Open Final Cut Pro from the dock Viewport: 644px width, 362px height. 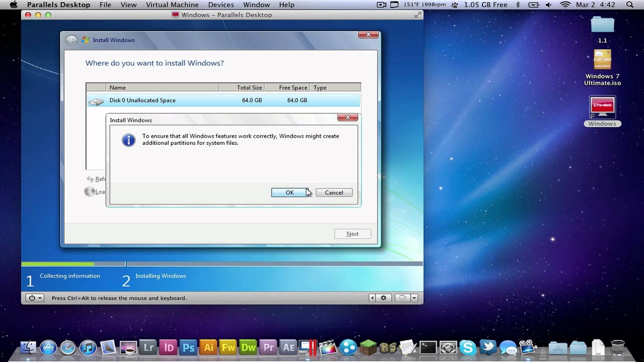point(328,347)
